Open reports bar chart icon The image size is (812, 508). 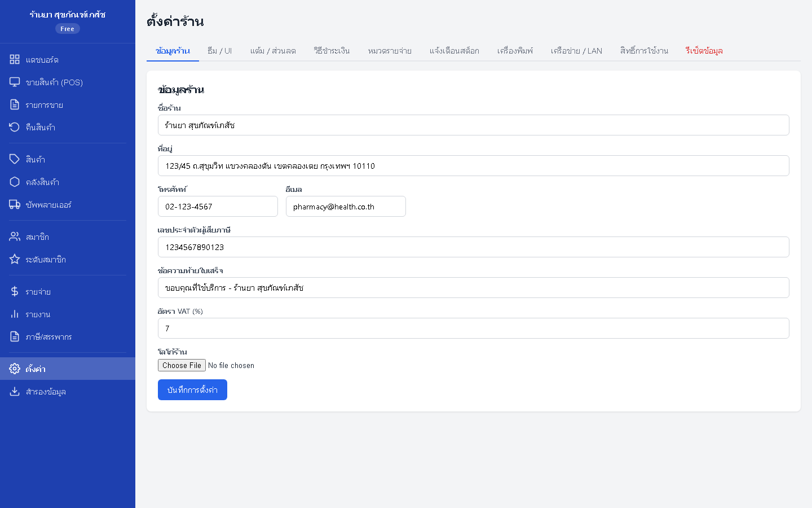pos(15,314)
